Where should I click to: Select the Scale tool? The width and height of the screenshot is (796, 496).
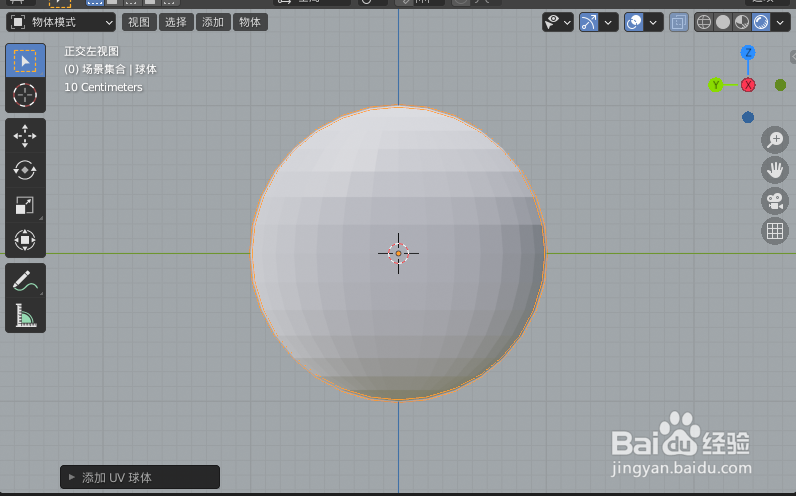(x=25, y=205)
